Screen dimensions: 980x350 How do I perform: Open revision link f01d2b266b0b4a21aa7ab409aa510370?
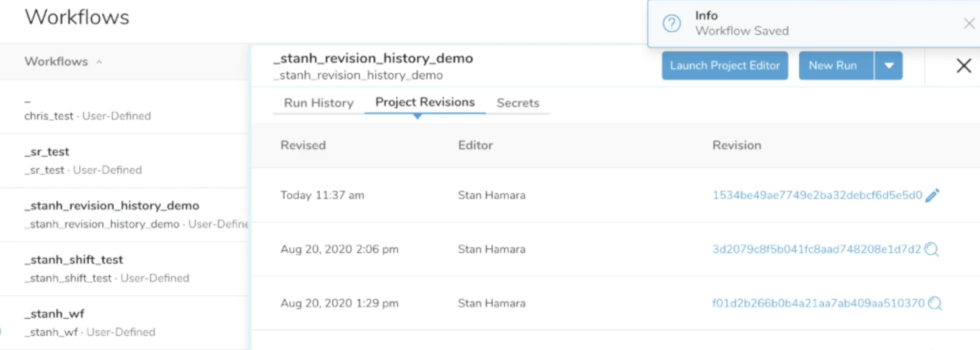coord(818,303)
